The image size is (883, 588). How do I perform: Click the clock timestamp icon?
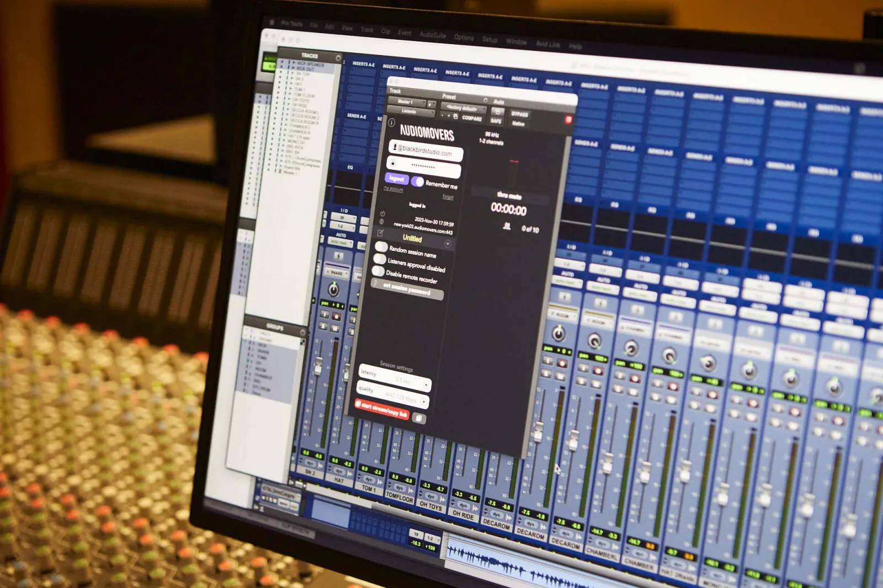click(x=382, y=213)
